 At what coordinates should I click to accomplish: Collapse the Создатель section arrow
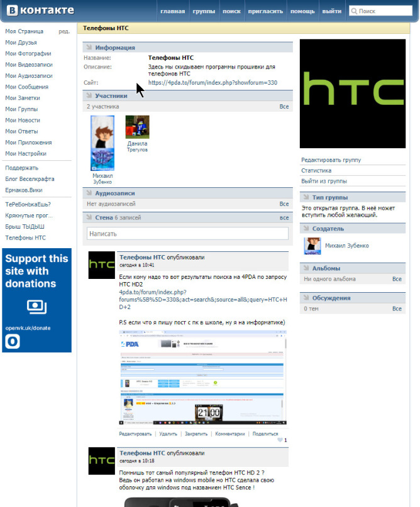point(306,228)
